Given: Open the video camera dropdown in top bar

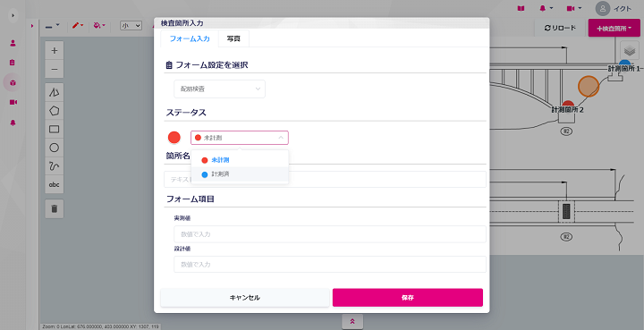Looking at the screenshot, I should [573, 8].
